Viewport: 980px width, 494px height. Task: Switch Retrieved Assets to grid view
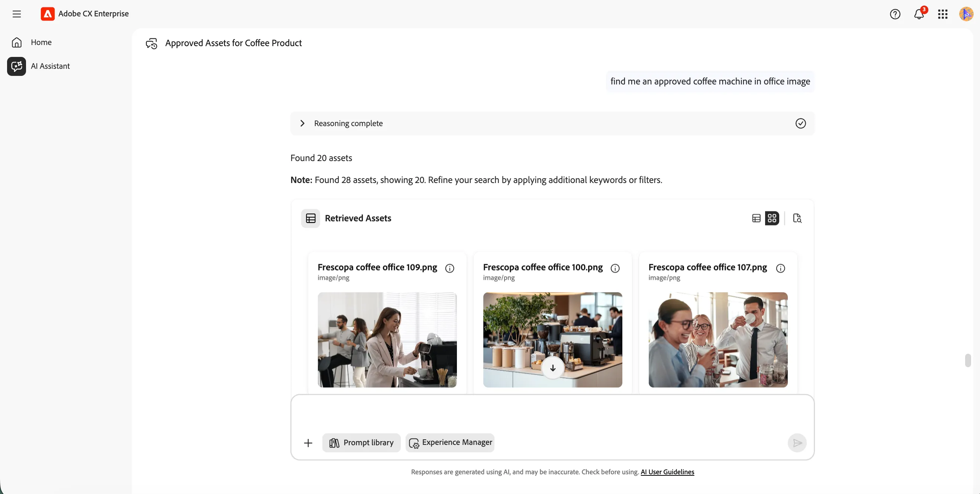[772, 218]
